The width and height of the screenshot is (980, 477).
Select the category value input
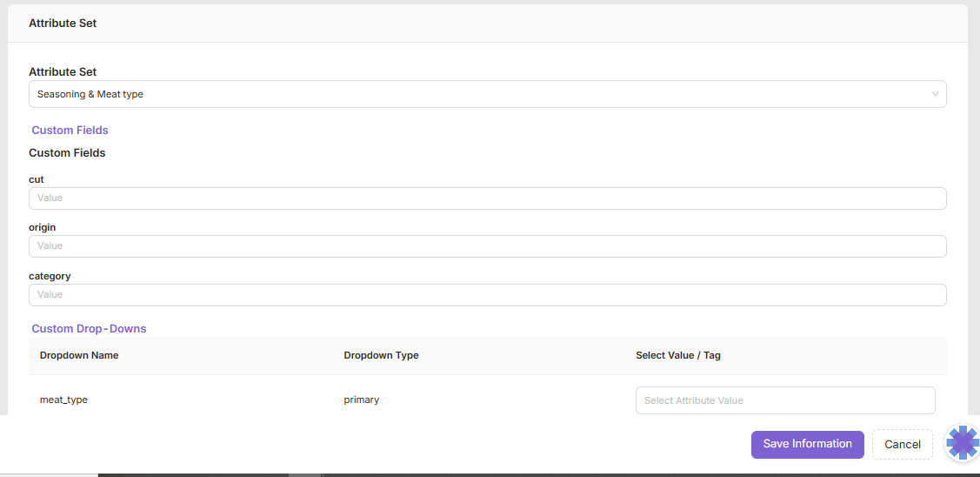point(487,295)
